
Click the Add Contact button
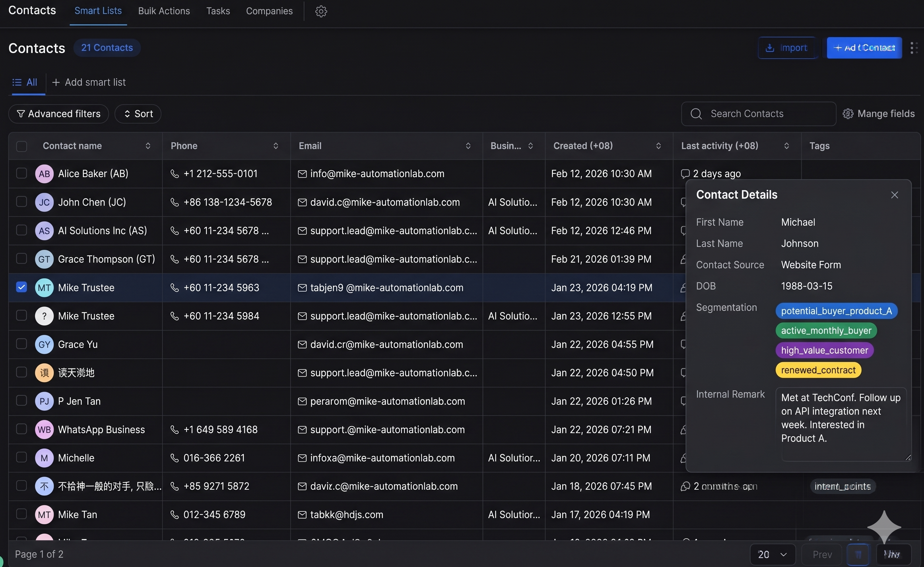point(864,48)
